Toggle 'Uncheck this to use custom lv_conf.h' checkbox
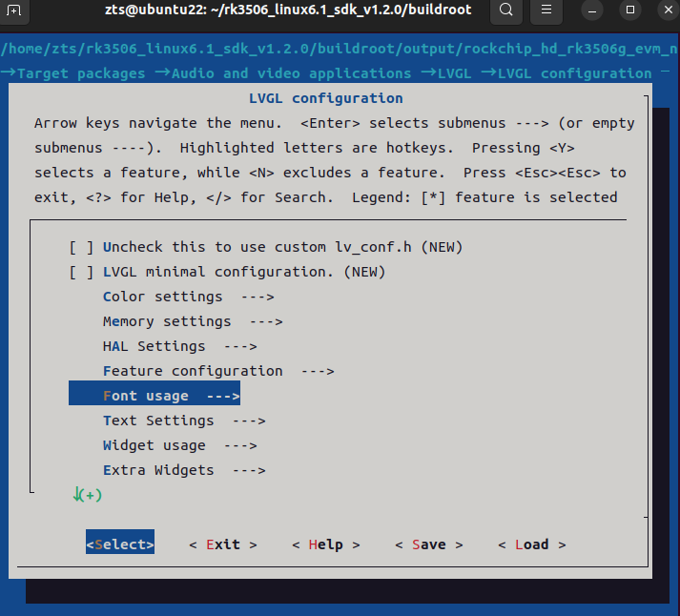The width and height of the screenshot is (680, 616). [81, 248]
